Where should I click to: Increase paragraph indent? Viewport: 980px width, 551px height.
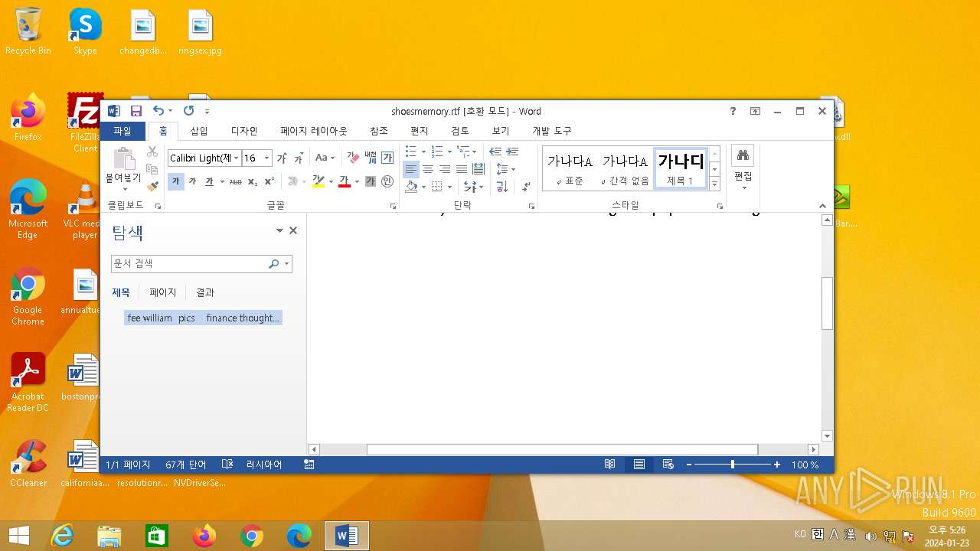pos(512,152)
